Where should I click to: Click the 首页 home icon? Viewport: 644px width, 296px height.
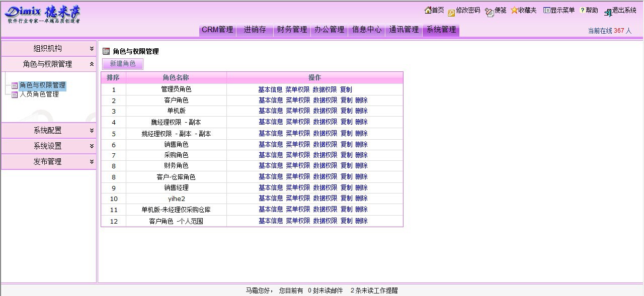pos(427,10)
